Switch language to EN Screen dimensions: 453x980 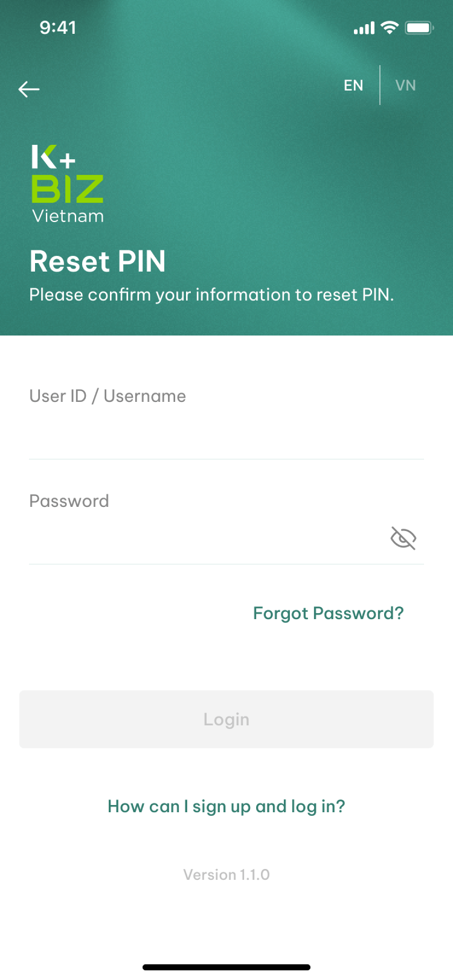click(353, 86)
